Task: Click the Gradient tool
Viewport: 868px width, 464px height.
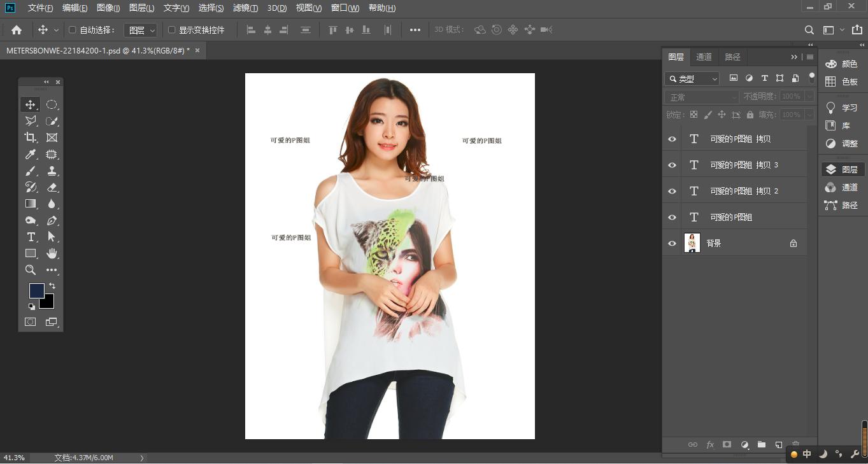Action: pyautogui.click(x=30, y=204)
